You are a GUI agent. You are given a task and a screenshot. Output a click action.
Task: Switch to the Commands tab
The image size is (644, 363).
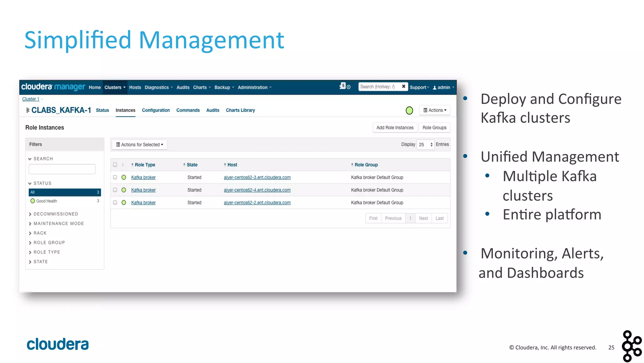point(188,110)
